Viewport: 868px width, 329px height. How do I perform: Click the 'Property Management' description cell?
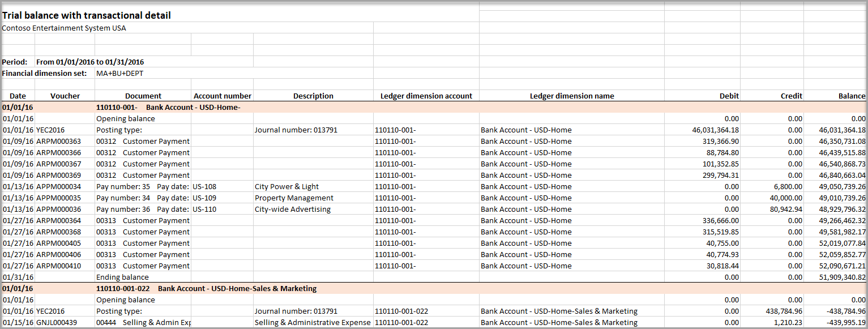[294, 198]
